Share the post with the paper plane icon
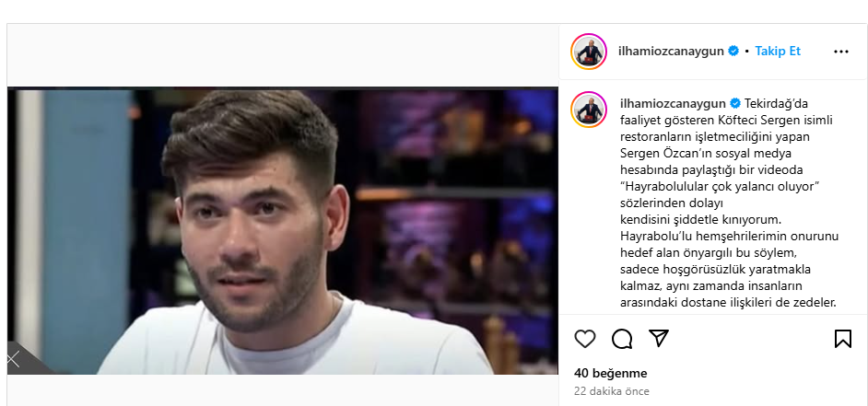The height and width of the screenshot is (406, 868). 659,338
